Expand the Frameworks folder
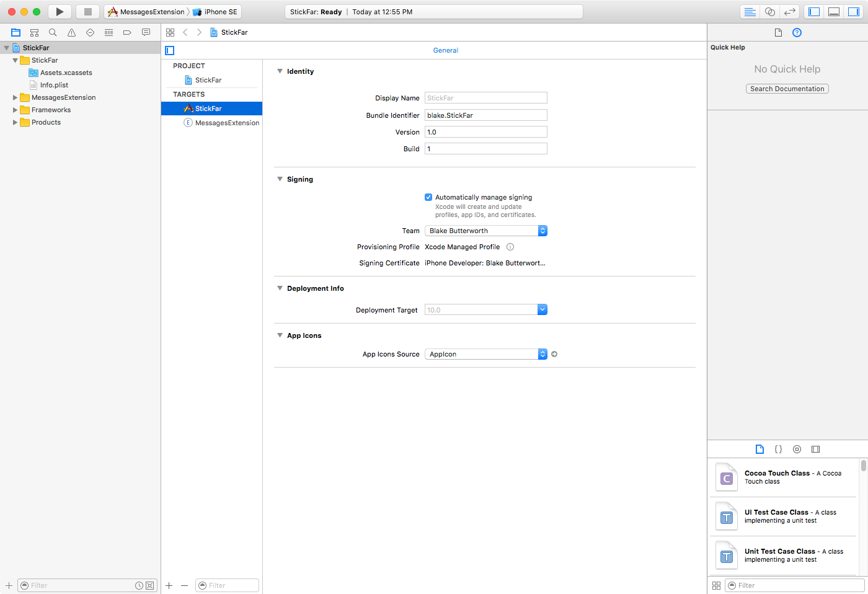Screen dimensions: 868x594 tap(15, 110)
